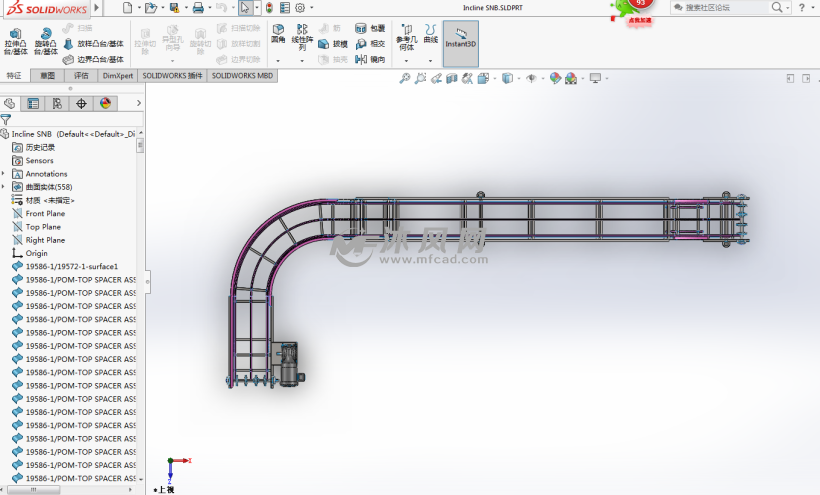Click the Save icon
This screenshot has height=495, width=820.
tap(175, 7)
